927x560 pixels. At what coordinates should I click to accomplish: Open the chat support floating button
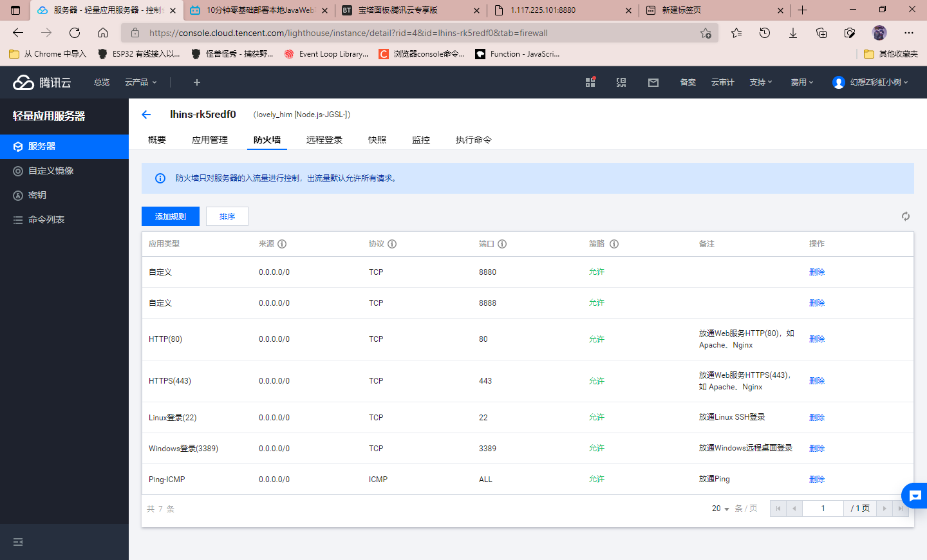click(915, 496)
